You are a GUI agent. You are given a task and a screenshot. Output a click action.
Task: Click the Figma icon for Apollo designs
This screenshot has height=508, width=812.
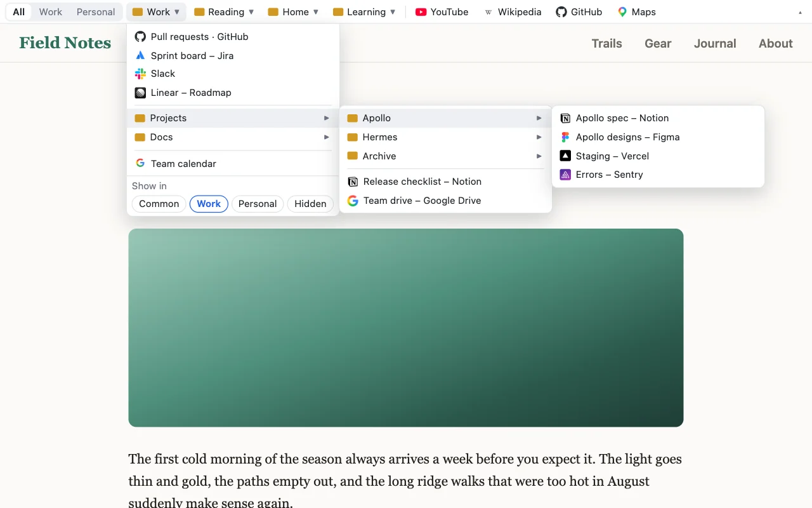point(565,137)
